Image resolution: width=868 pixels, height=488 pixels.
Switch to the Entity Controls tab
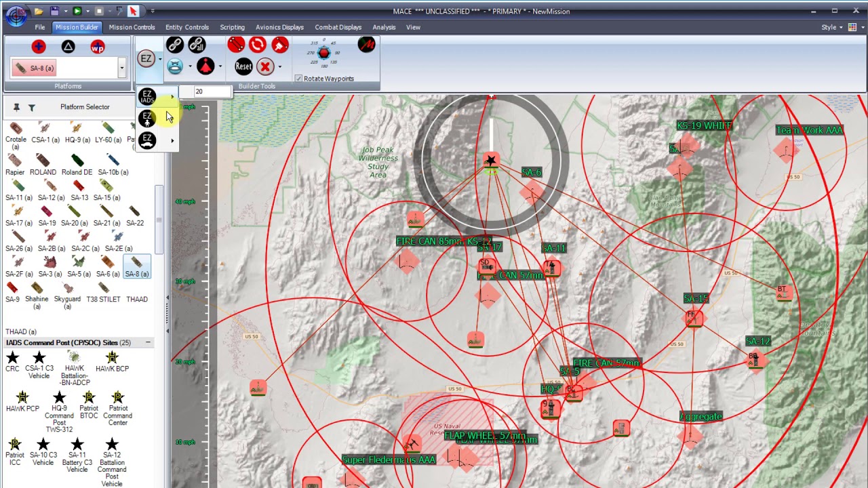[x=187, y=27]
